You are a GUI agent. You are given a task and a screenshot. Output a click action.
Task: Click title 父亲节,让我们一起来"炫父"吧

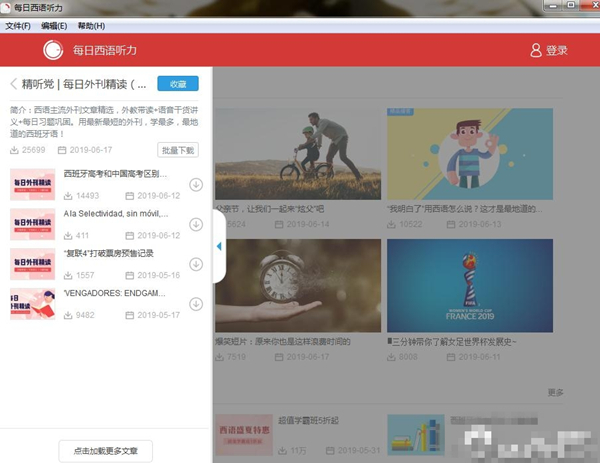pos(270,209)
